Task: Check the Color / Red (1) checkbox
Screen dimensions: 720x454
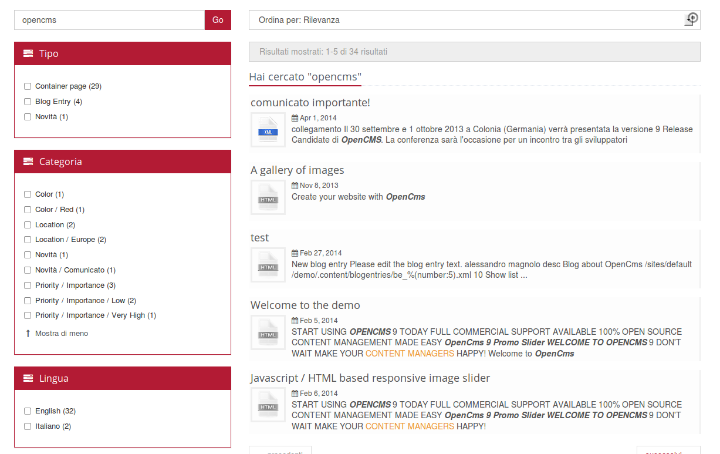Action: [28, 209]
